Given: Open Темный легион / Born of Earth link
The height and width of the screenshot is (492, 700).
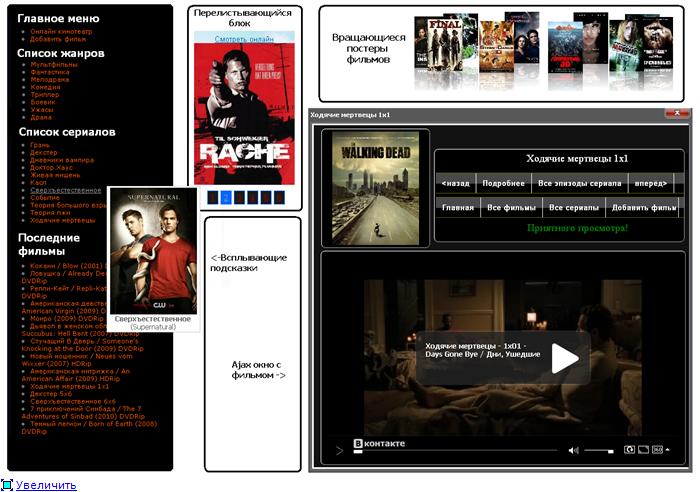Looking at the screenshot, I should [89, 428].
